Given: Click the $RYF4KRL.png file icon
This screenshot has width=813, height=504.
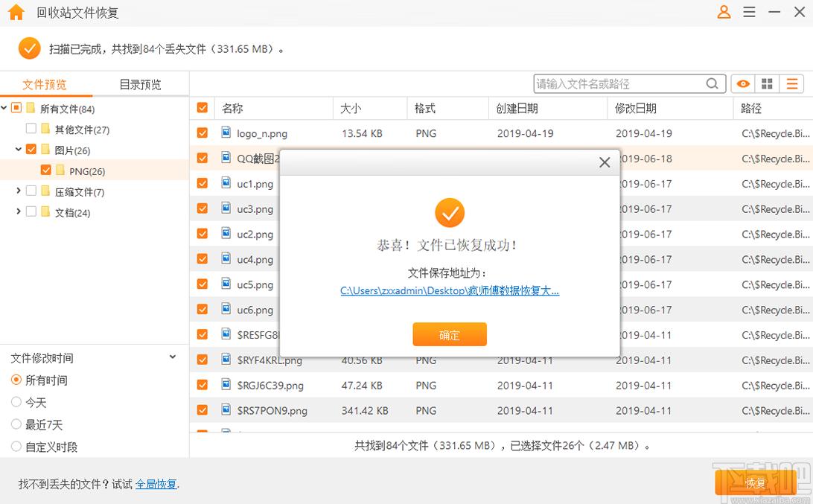Looking at the screenshot, I should tap(226, 359).
